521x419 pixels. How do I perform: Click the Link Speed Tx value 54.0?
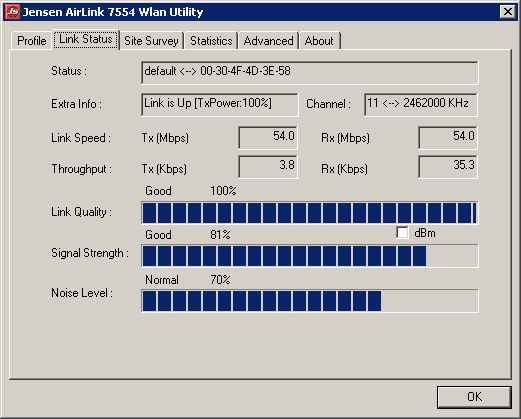tap(268, 137)
